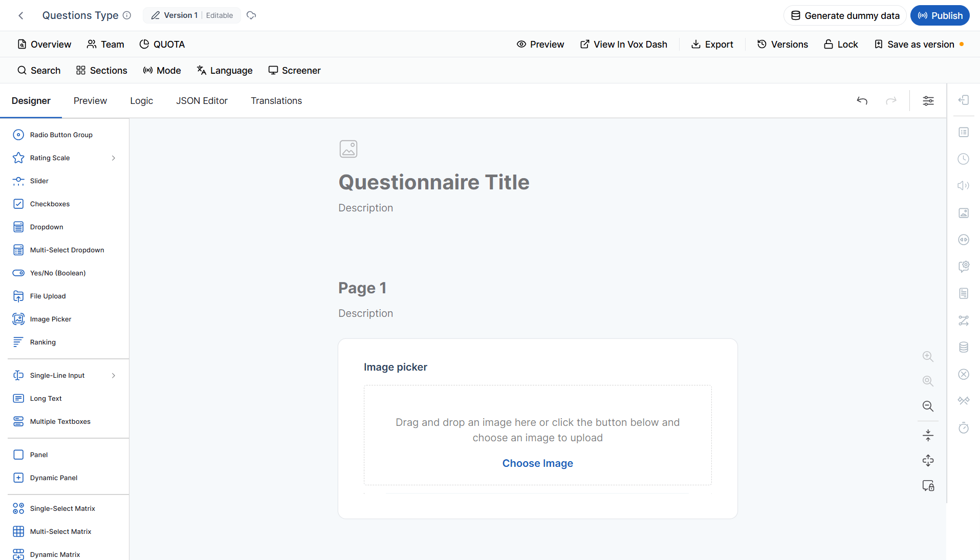
Task: Open survey settings sliders icon
Action: [928, 101]
